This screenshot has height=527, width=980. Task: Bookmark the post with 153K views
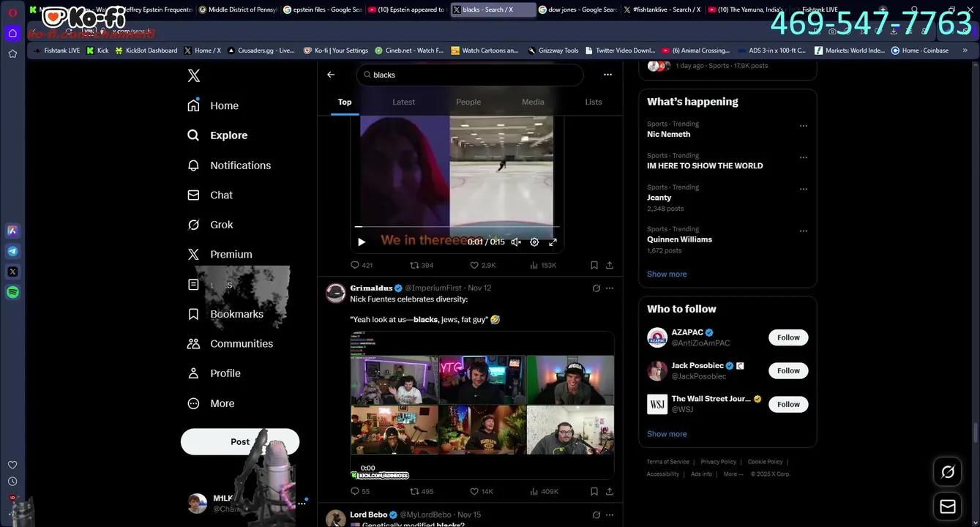coord(594,265)
